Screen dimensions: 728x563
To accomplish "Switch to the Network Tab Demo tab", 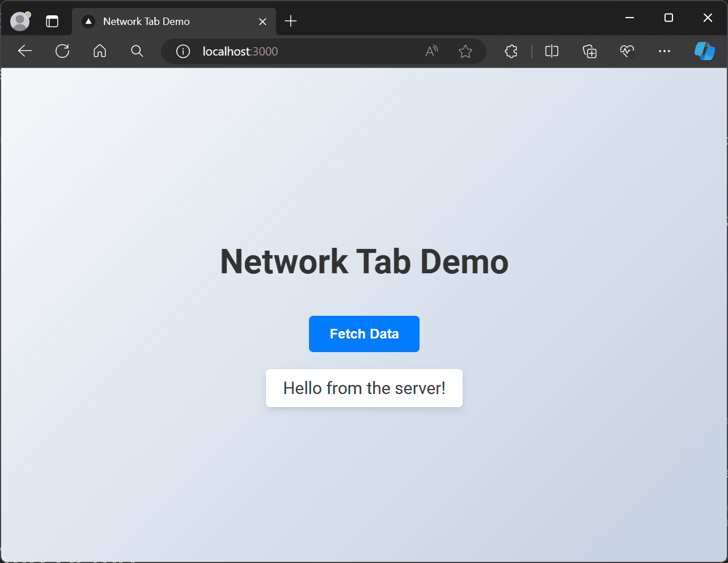I will (x=159, y=21).
